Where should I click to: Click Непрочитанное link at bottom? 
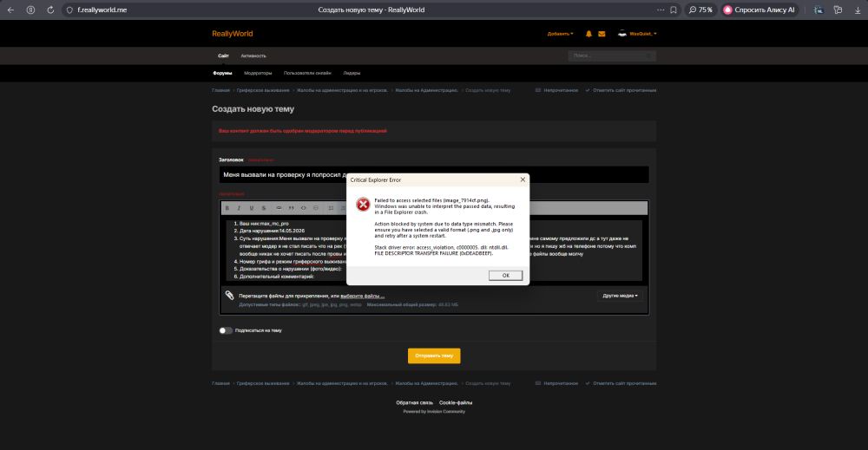[x=557, y=383]
